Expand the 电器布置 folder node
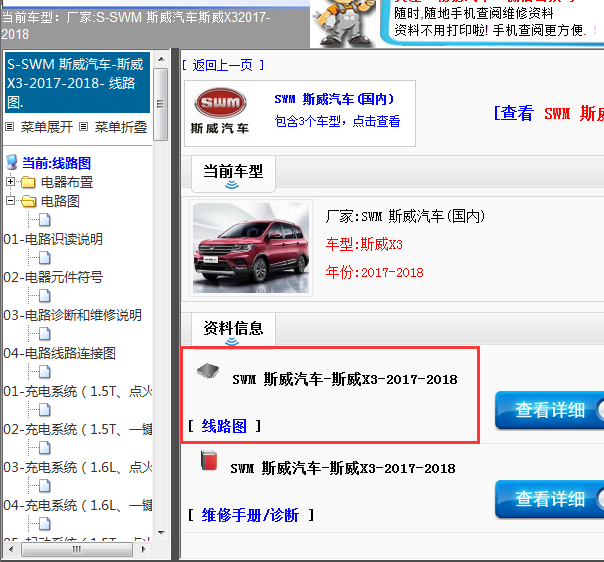The image size is (604, 562). click(x=10, y=181)
